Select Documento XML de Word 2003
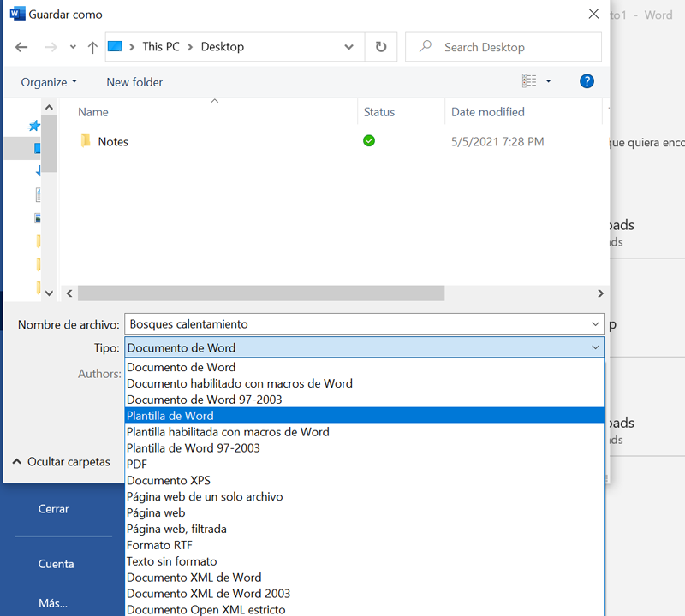This screenshot has height=616, width=685. coord(365,593)
